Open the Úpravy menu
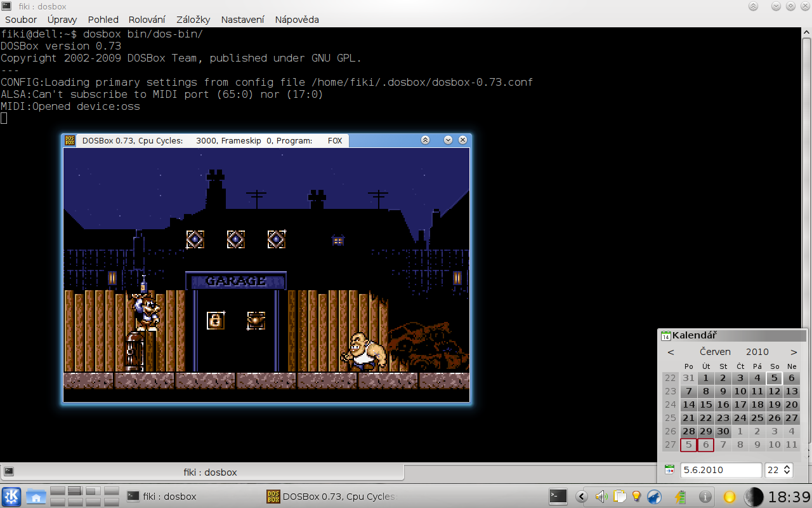 pyautogui.click(x=62, y=20)
